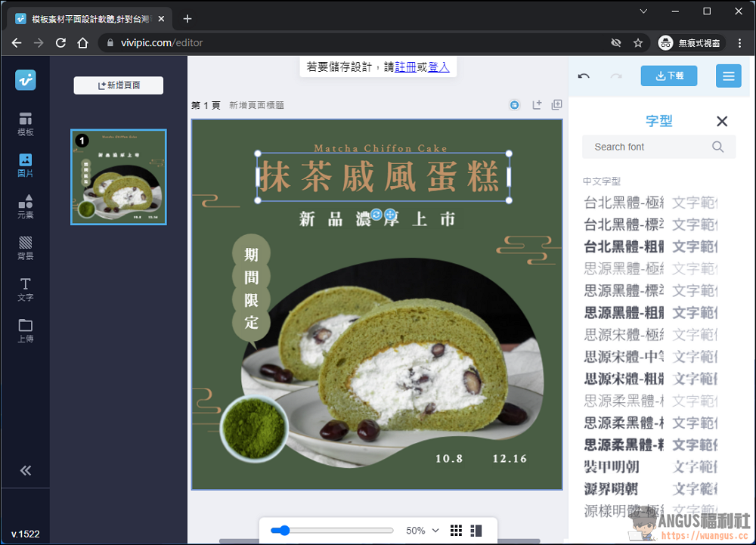Viewport: 756px width, 545px height.
Task: Click the 登入 login link
Action: coord(438,67)
